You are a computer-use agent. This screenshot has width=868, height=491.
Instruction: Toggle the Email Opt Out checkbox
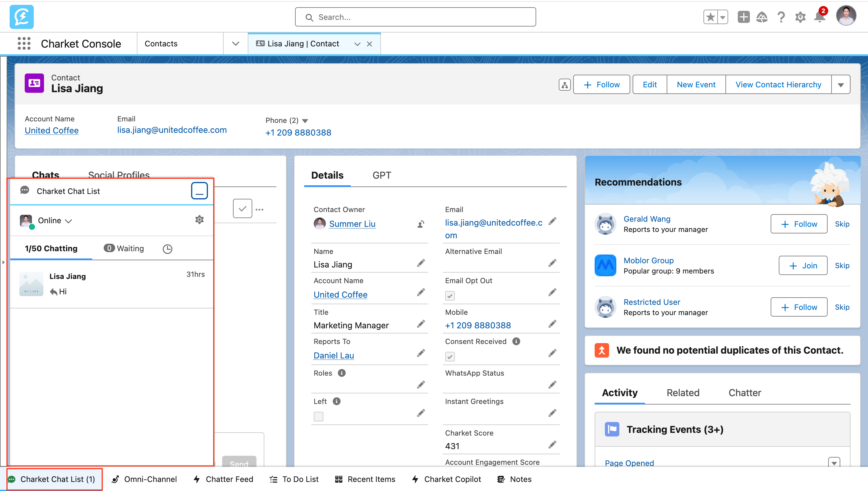[450, 296]
